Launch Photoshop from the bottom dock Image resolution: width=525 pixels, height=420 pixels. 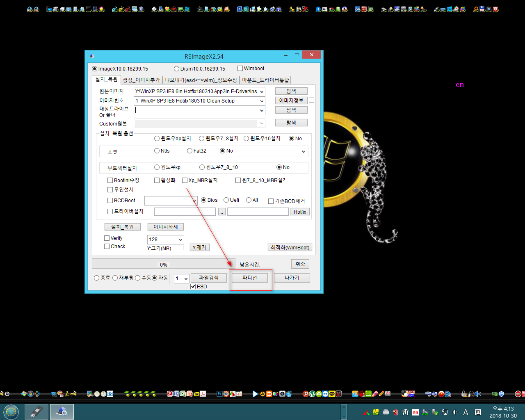click(x=219, y=394)
